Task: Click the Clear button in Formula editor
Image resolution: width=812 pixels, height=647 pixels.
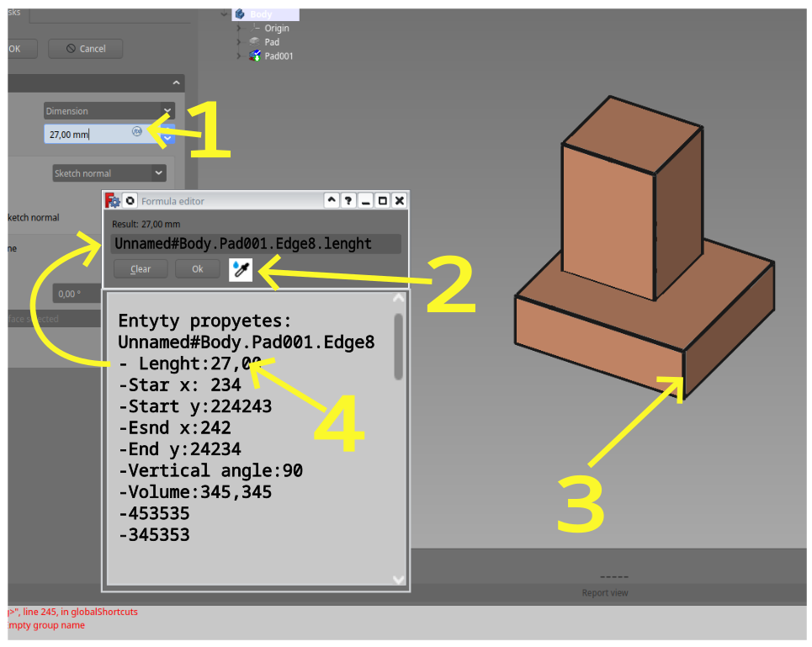Action: [141, 269]
